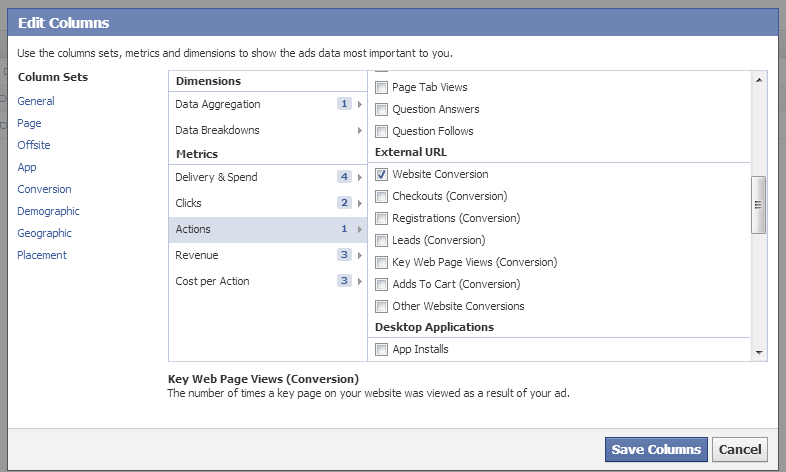The image size is (786, 472).
Task: Click Cancel to dismiss the dialog
Action: tap(740, 449)
